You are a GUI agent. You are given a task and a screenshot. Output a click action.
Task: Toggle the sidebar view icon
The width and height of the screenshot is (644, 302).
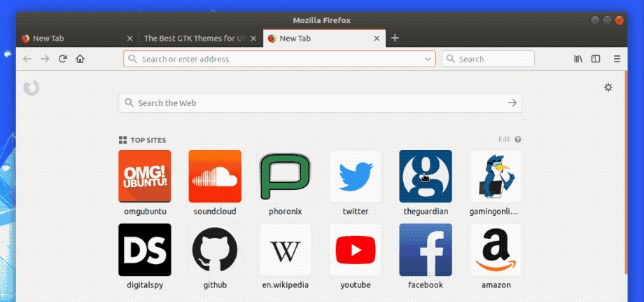coord(596,59)
